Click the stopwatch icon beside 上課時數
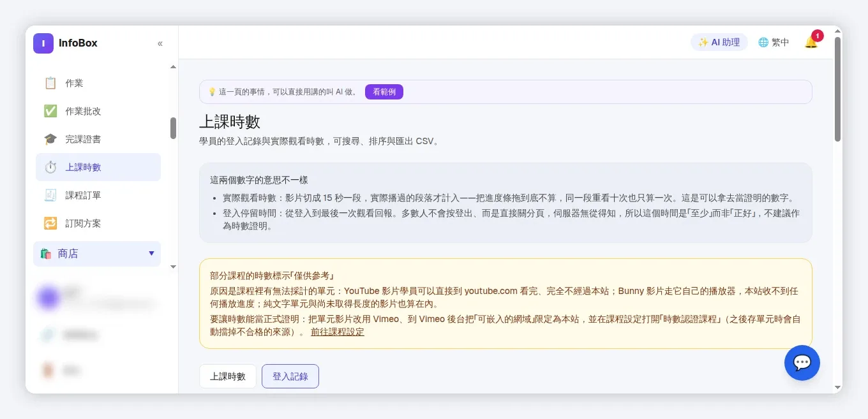 coord(50,167)
